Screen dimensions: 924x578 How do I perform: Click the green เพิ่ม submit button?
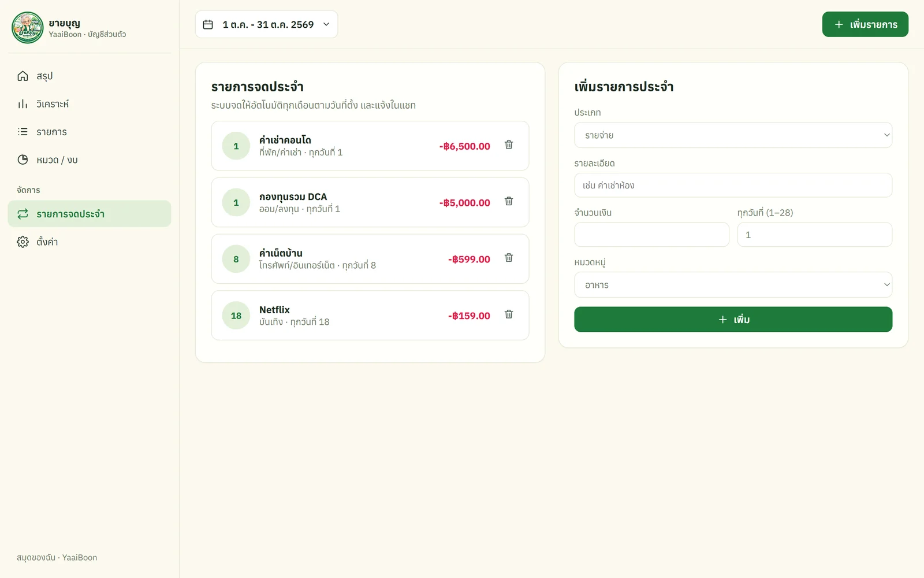point(733,320)
